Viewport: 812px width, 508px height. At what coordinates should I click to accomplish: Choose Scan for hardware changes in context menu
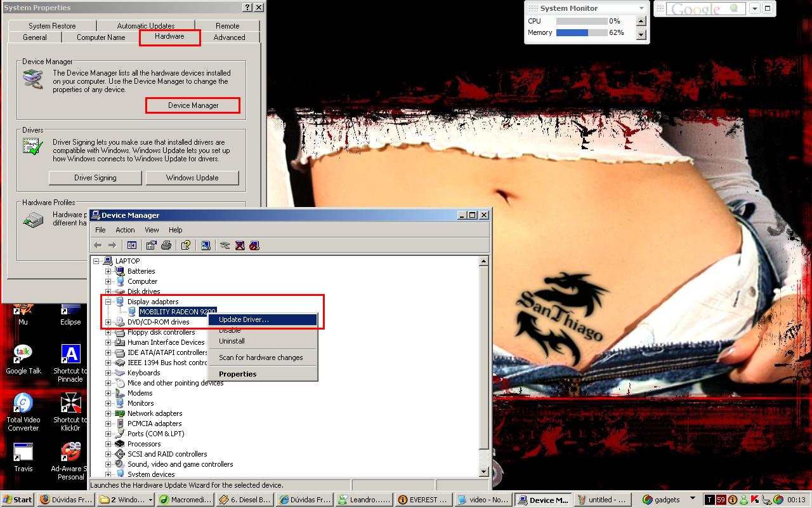pyautogui.click(x=263, y=358)
